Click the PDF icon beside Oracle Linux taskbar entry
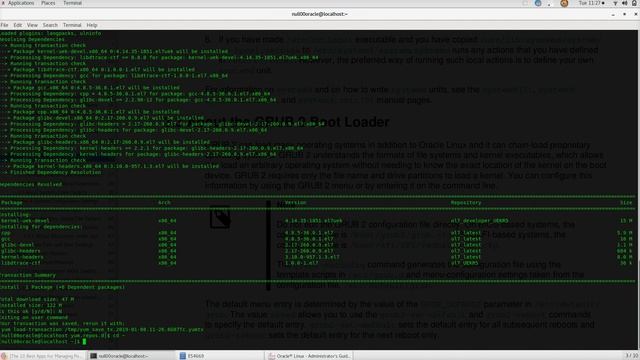 coord(271,356)
